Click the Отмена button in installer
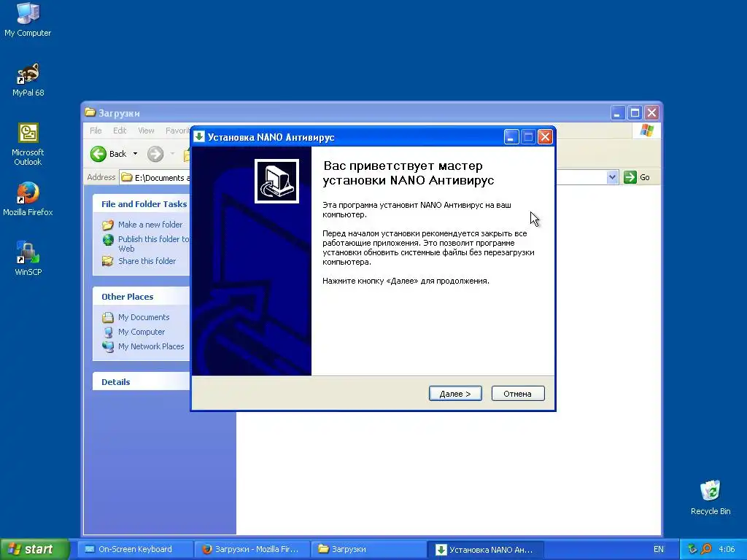 518,393
